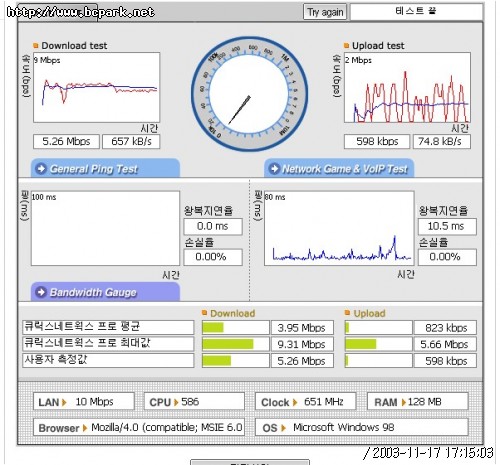Click the 823 kbps upload bar

(x=378, y=328)
